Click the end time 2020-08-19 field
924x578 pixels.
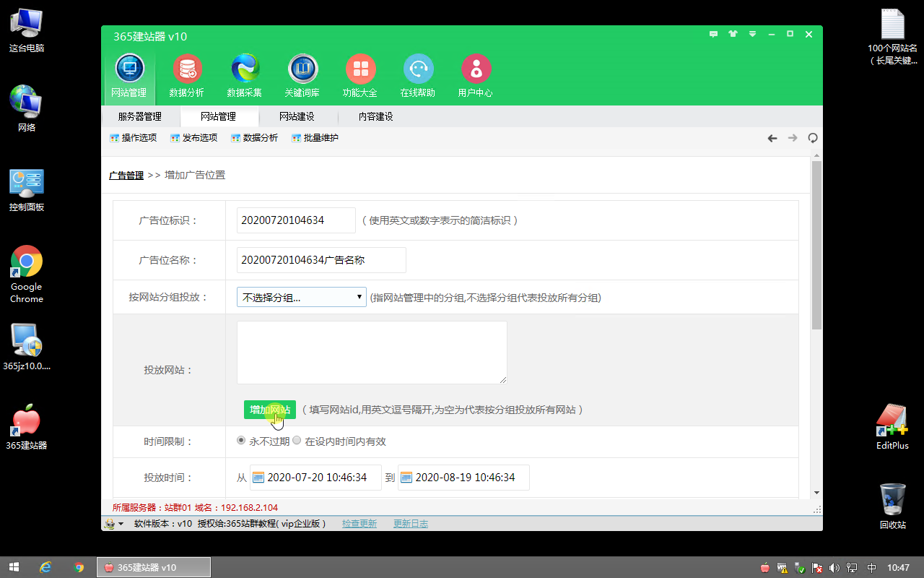pos(463,478)
